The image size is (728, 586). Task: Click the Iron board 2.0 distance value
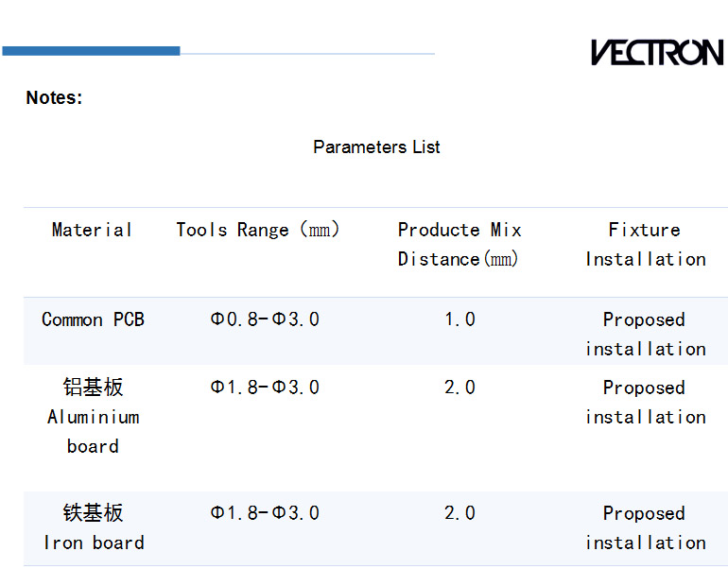(x=459, y=513)
